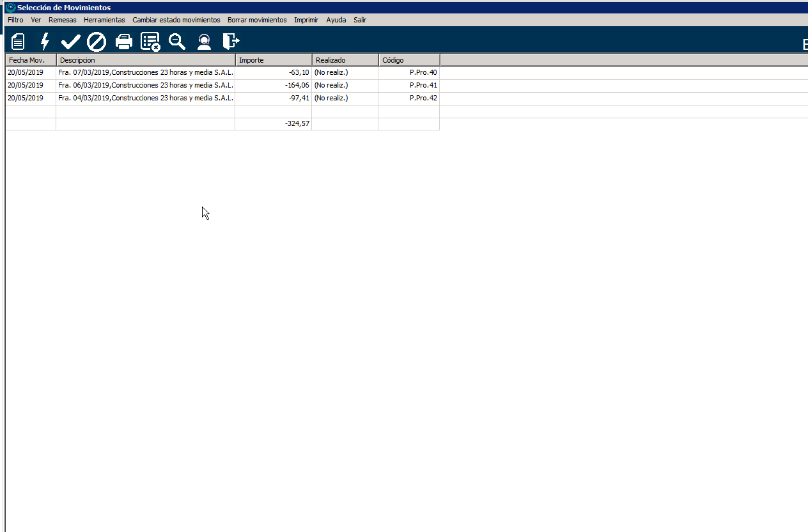Select the movement with amount -164,06
The width and height of the screenshot is (808, 532).
[x=297, y=86]
